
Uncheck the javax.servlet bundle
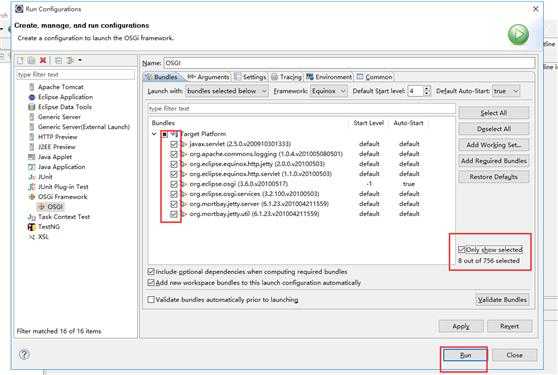[x=173, y=144]
